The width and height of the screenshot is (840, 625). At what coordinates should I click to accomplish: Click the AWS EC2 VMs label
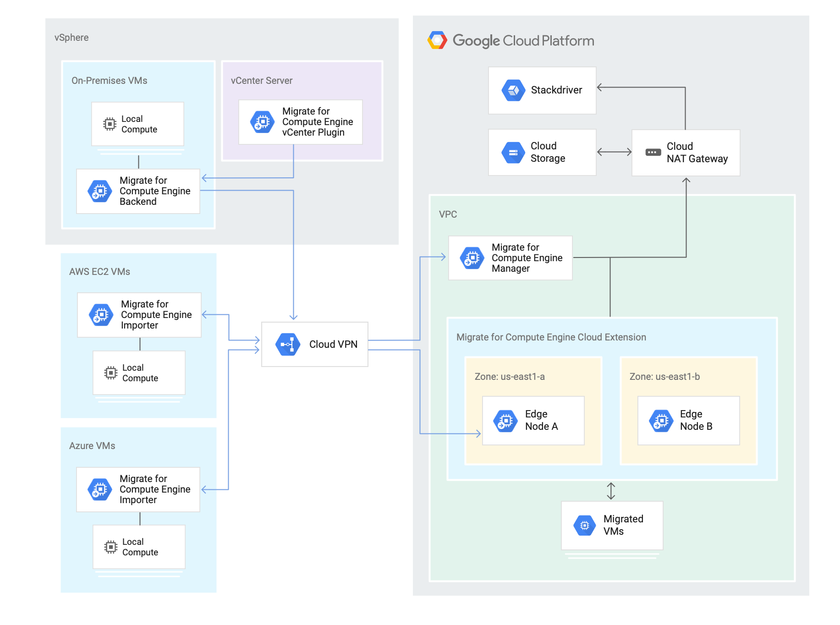pyautogui.click(x=99, y=272)
